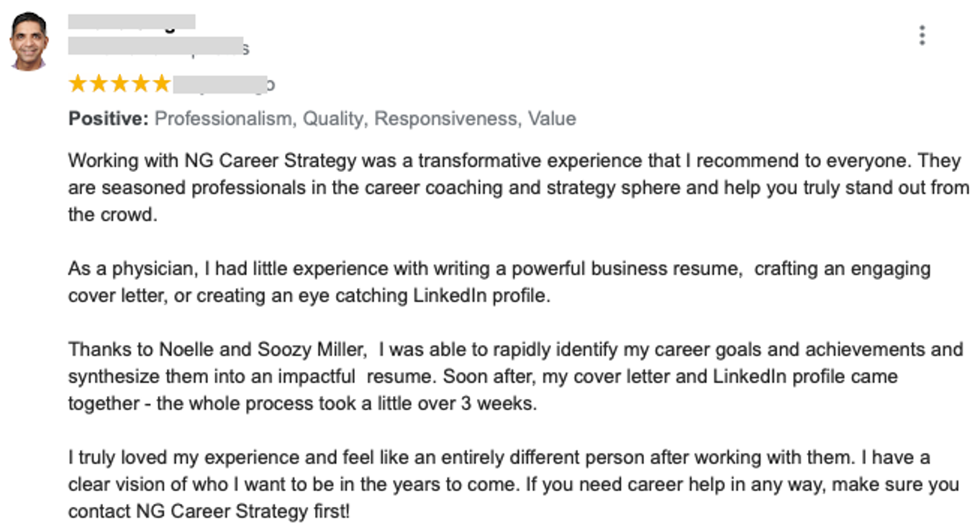
Task: Click the fourth gold rating star
Action: click(140, 84)
